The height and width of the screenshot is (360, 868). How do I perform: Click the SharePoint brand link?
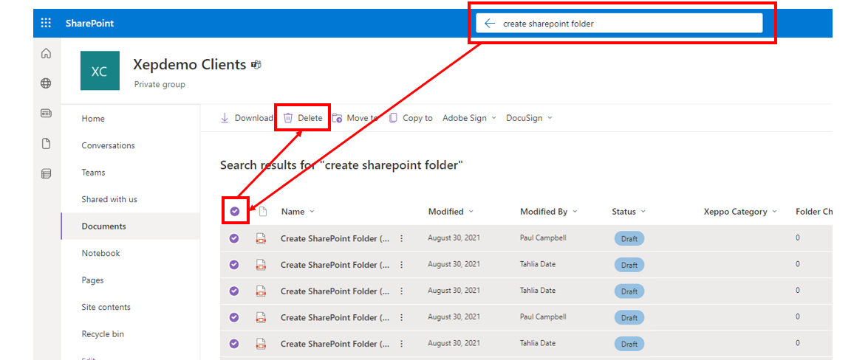pyautogui.click(x=89, y=23)
